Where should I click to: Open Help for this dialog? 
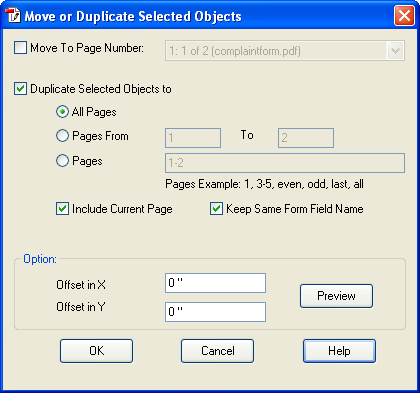click(339, 351)
